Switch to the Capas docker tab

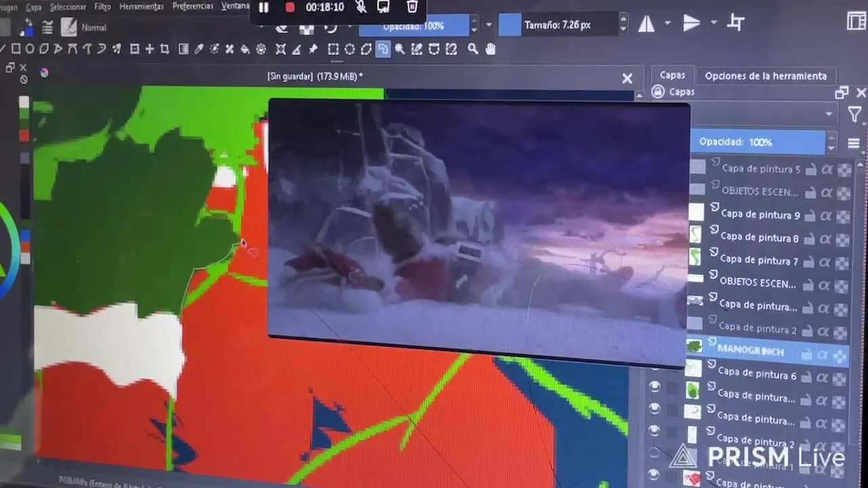click(x=672, y=75)
